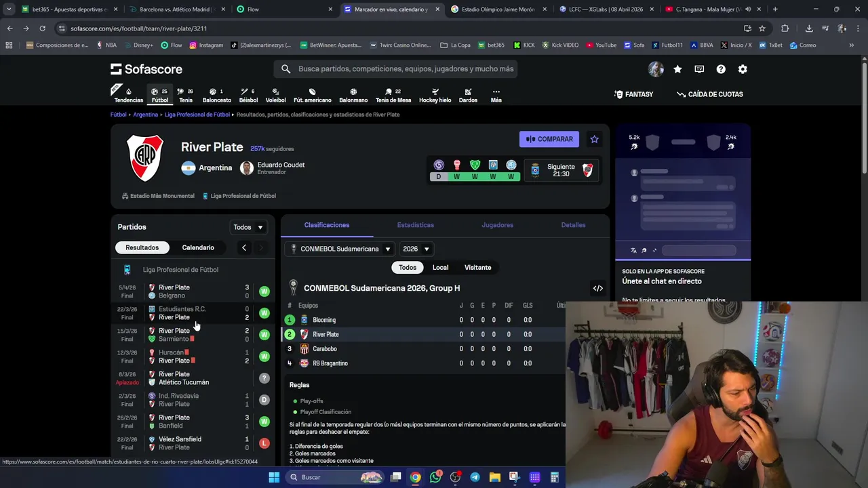This screenshot has width=868, height=488.
Task: Click the Windows taskbar search box
Action: (x=335, y=477)
